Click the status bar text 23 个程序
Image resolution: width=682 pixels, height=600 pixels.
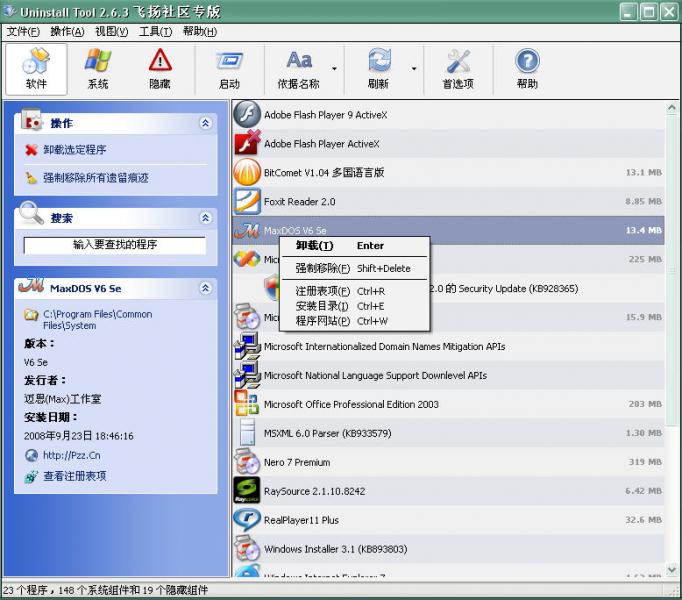pyautogui.click(x=25, y=590)
